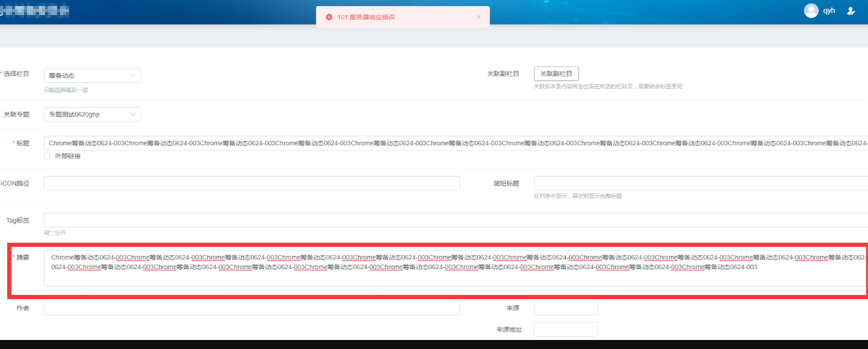Focus the 来源地址 input field
868x349 pixels.
566,329
